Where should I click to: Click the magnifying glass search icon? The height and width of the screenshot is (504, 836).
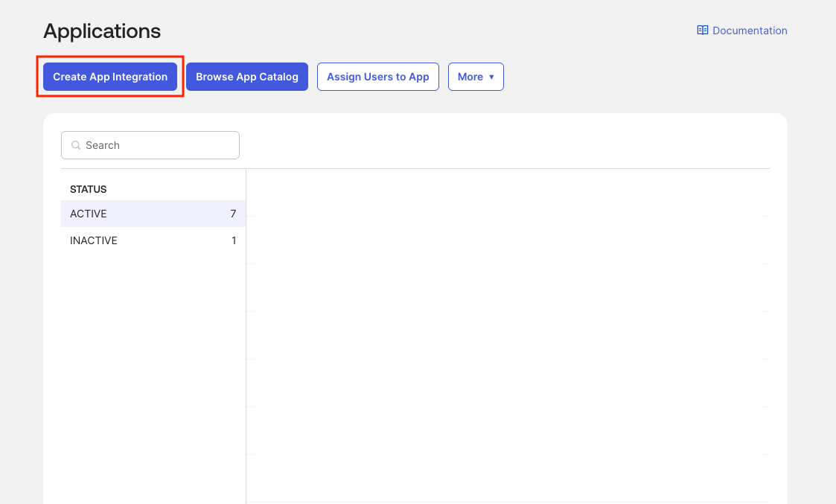click(75, 145)
